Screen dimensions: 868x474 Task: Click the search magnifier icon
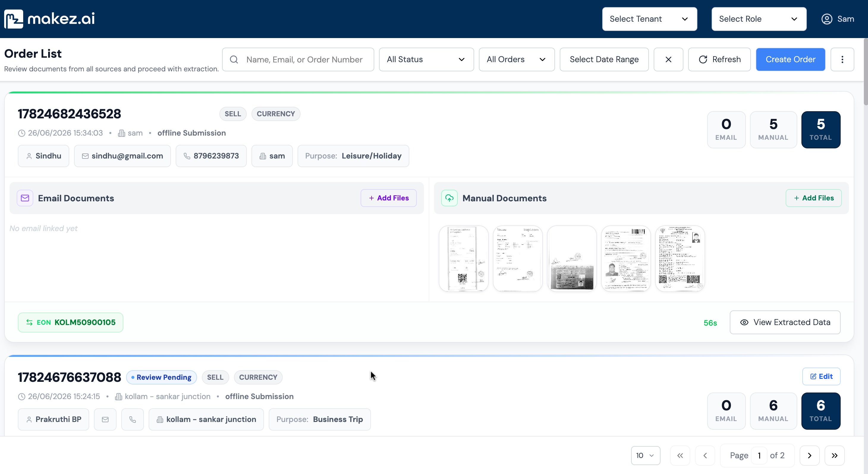(x=234, y=60)
